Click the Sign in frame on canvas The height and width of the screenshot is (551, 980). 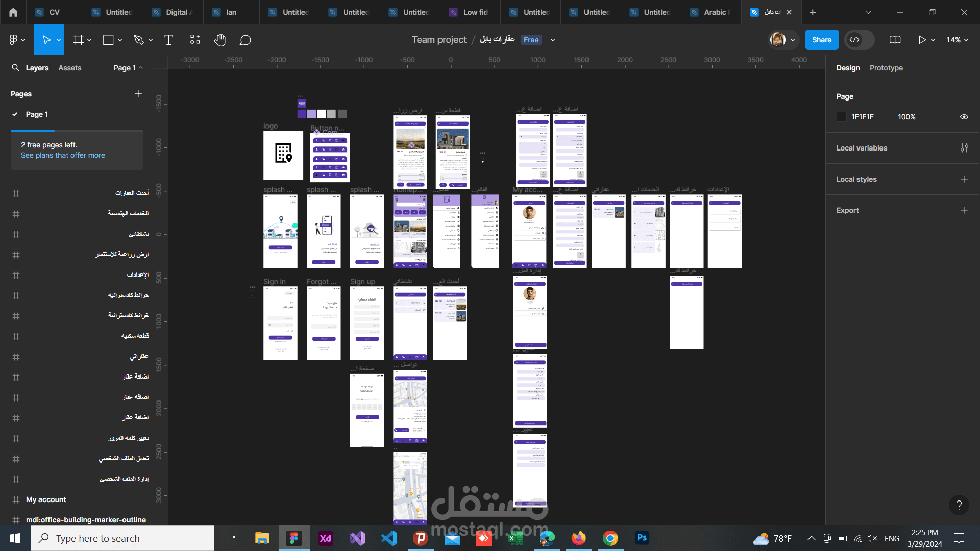[280, 323]
